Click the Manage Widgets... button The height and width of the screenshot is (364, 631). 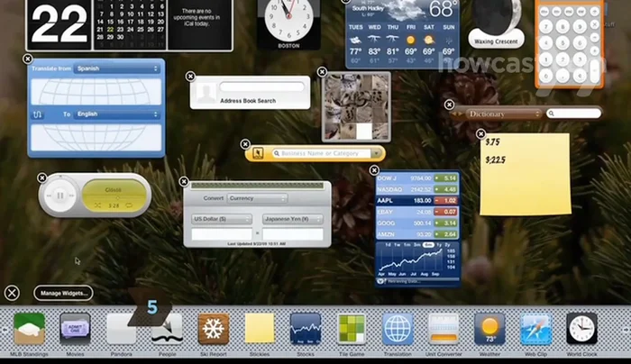coord(64,293)
